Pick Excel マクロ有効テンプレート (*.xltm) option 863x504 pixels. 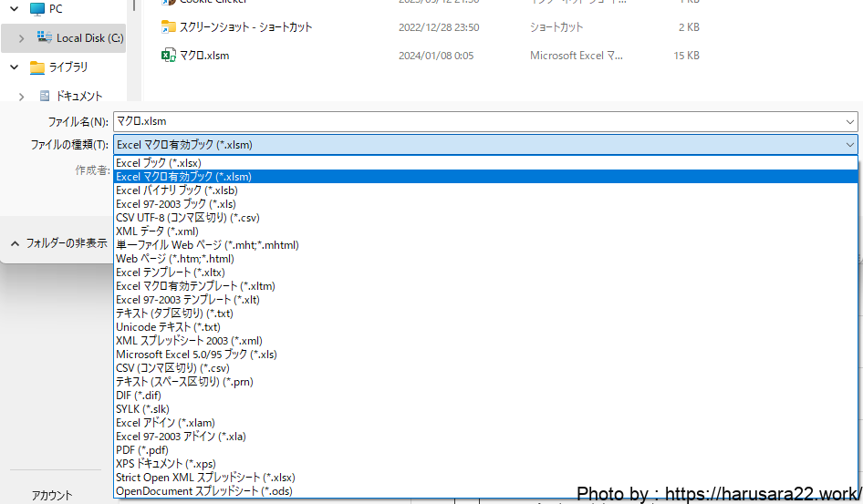(x=195, y=286)
